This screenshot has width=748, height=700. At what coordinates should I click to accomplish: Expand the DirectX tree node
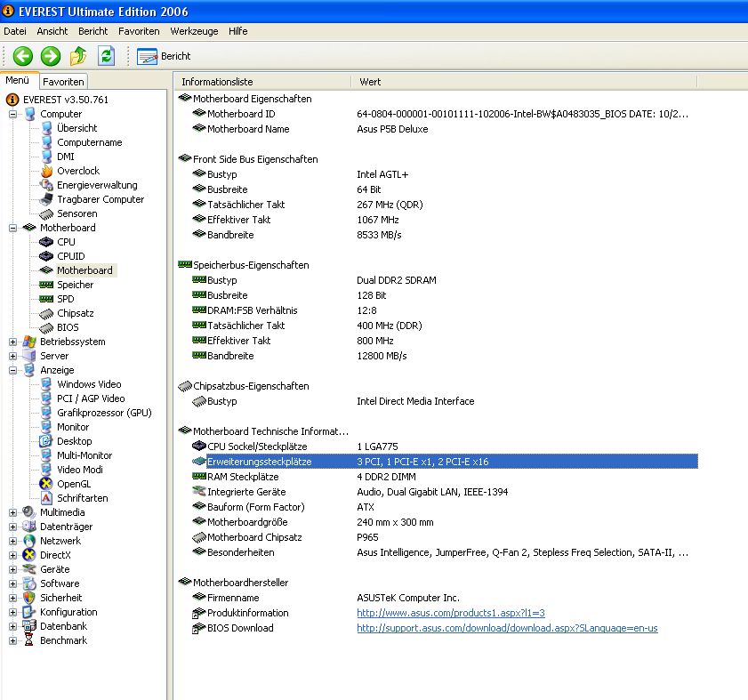[12, 555]
